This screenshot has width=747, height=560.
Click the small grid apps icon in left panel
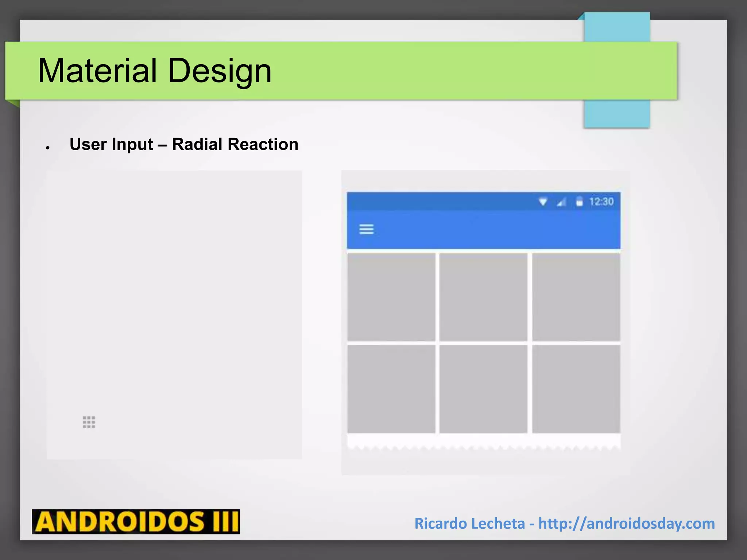point(89,422)
